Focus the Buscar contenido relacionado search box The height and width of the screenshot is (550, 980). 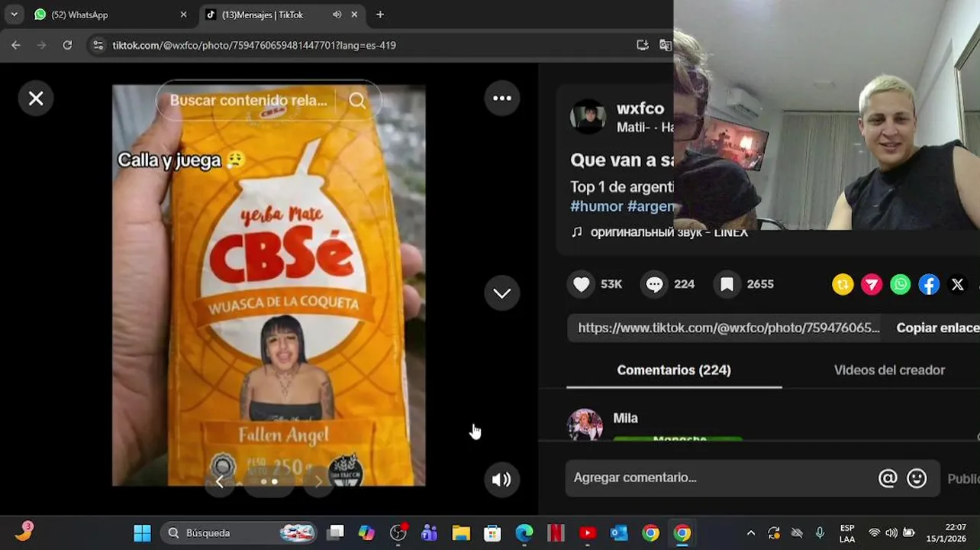coord(268,100)
